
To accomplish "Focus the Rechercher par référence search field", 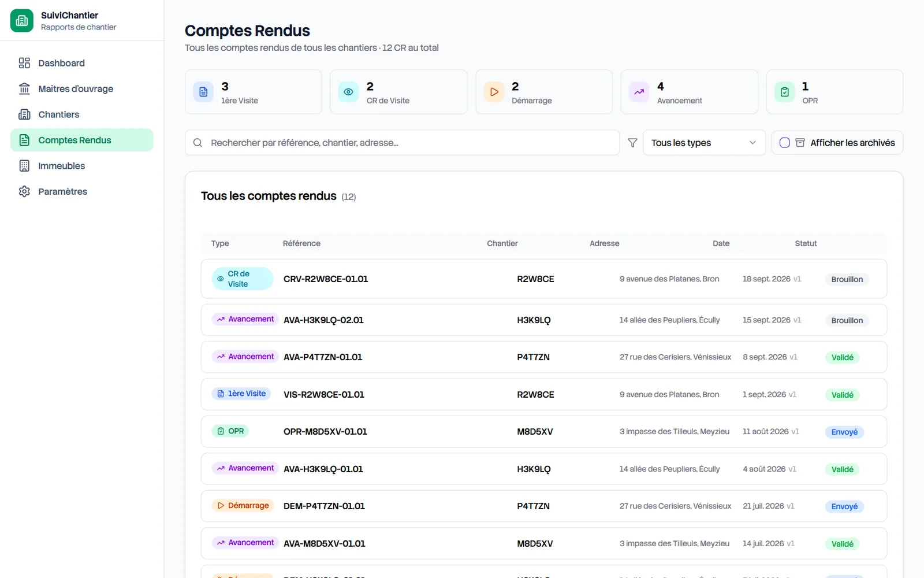I will 402,143.
